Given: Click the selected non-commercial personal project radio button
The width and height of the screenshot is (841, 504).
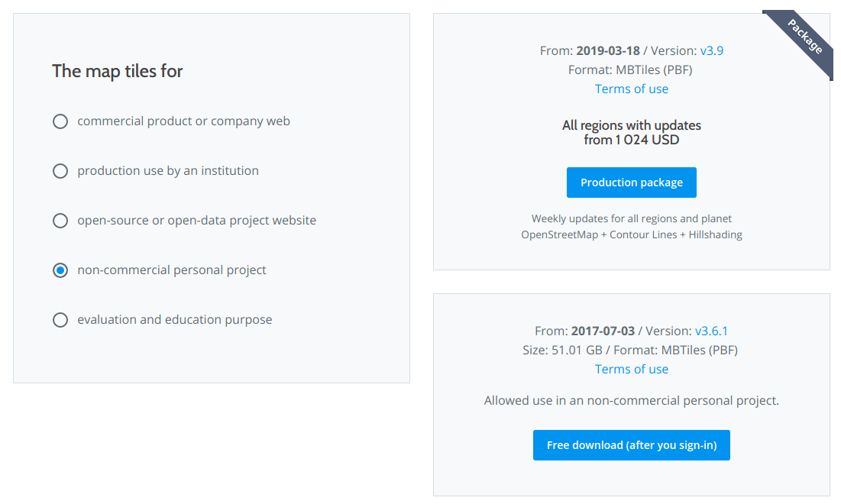Looking at the screenshot, I should pyautogui.click(x=60, y=270).
